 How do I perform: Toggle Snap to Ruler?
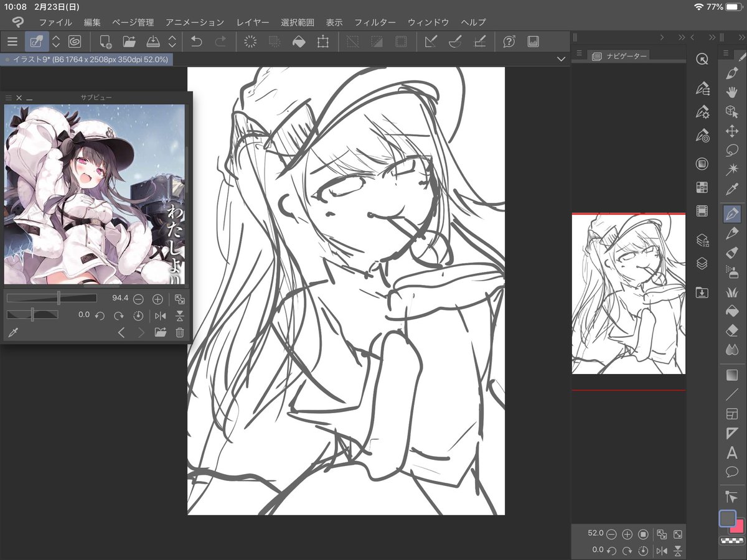coord(431,42)
